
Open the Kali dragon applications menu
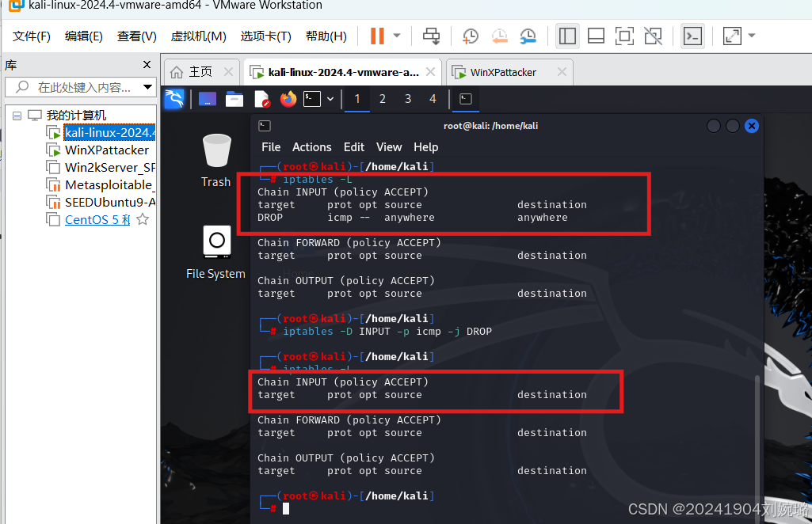(x=174, y=99)
